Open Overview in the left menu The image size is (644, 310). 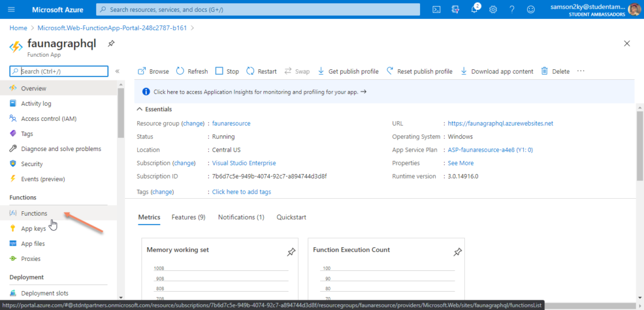(x=58, y=88)
